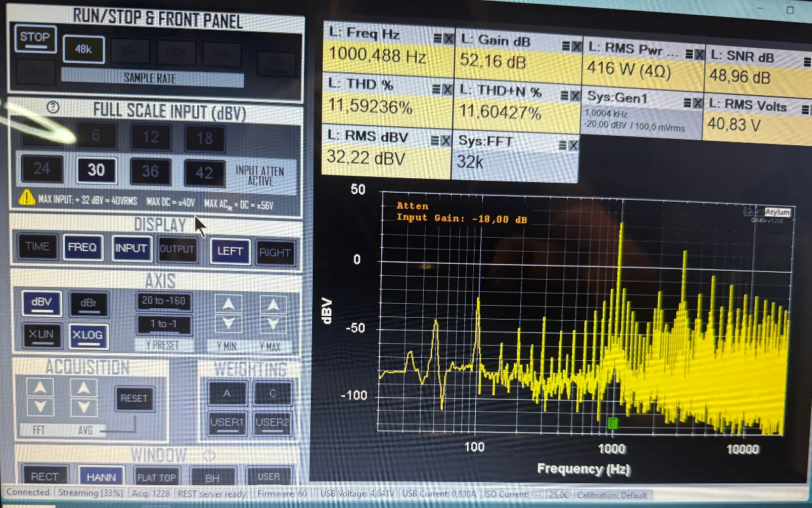Increase FFT size with the up arrow
Image resolution: width=812 pixels, height=508 pixels.
tap(40, 388)
